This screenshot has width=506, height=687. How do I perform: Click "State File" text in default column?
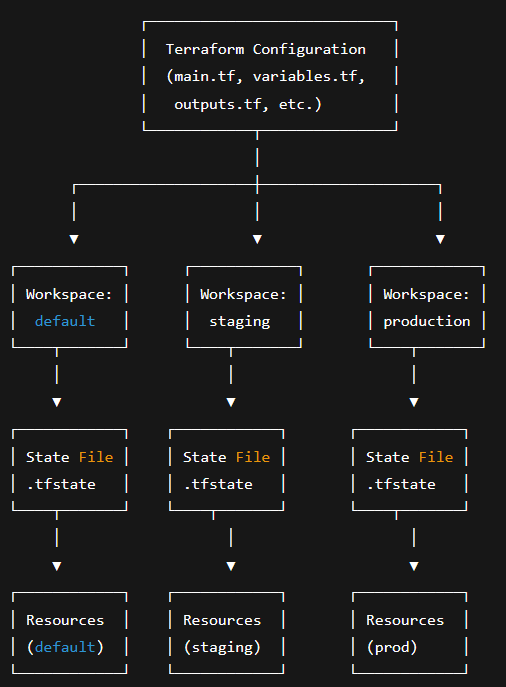(x=70, y=457)
